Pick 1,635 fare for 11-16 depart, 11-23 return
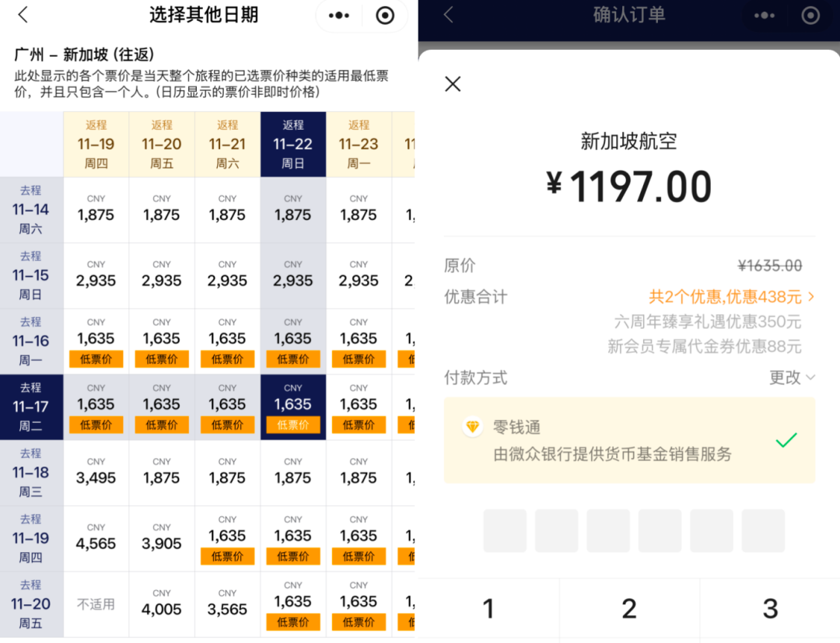Image resolution: width=840 pixels, height=643 pixels. tap(359, 341)
